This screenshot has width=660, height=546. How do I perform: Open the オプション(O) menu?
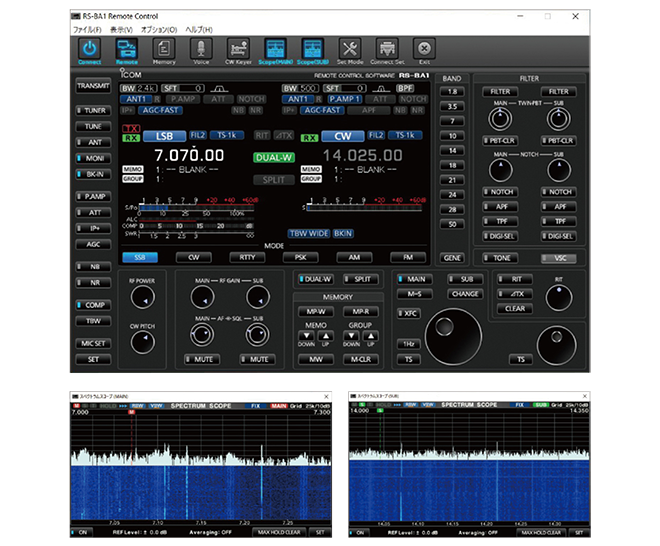click(159, 29)
